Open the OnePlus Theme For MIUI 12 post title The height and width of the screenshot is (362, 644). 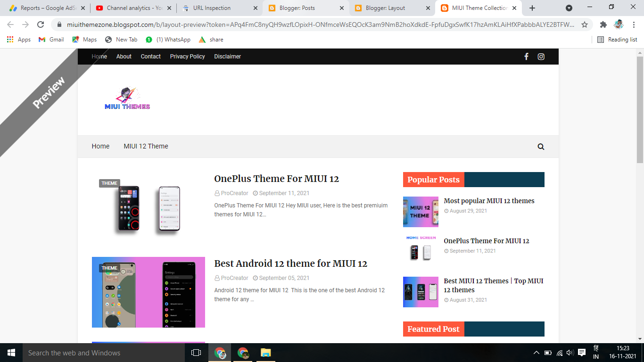click(x=277, y=179)
